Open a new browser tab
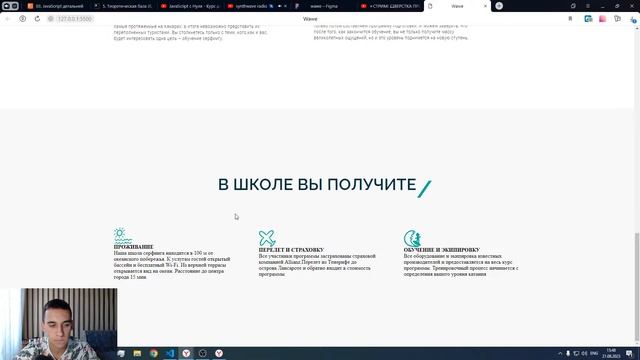Image resolution: width=640 pixels, height=360 pixels. [499, 6]
